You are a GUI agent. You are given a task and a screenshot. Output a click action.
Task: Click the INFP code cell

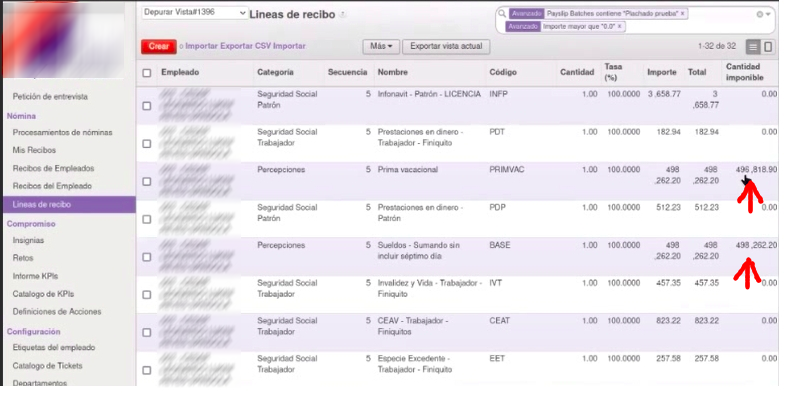click(x=498, y=94)
